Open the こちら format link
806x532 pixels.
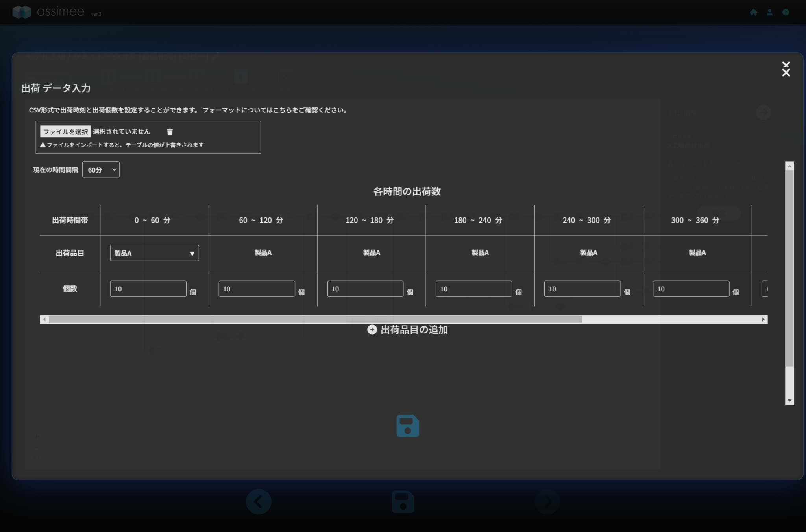coord(282,110)
